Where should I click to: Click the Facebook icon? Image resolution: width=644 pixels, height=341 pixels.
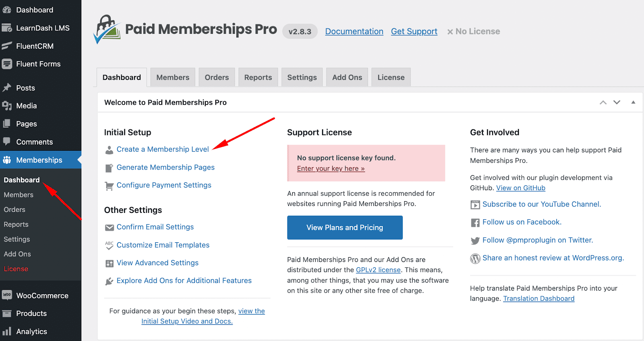(x=475, y=222)
